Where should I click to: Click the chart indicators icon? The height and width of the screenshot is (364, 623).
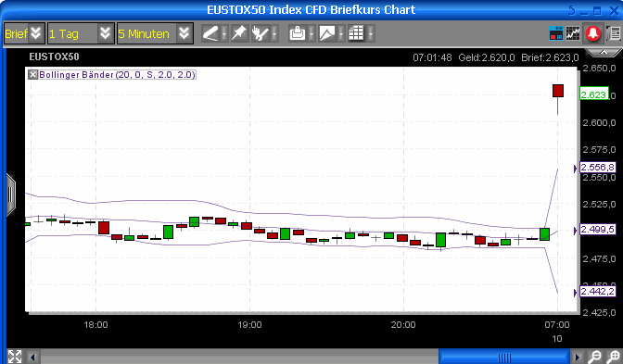(x=573, y=33)
